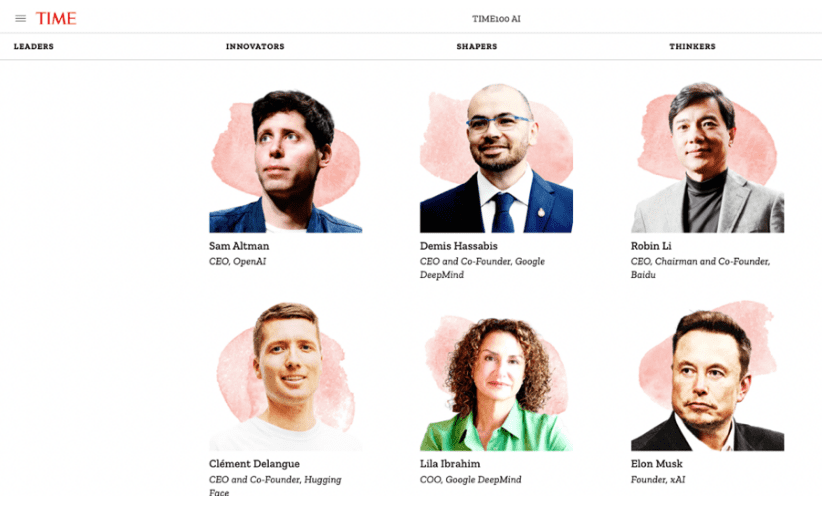Viewport: 822px width, 509px height.
Task: Open Demis Hassabis portrait image
Action: (496, 157)
